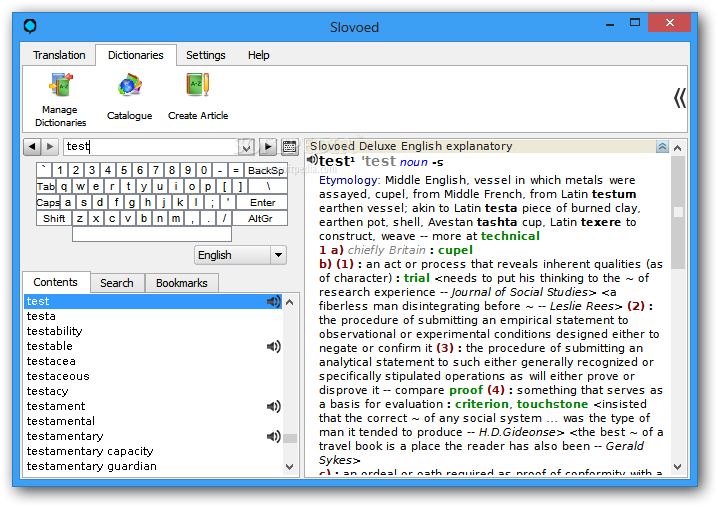Click the article pane scrollbar thumb
This screenshot has height=507, width=718.
[x=678, y=213]
